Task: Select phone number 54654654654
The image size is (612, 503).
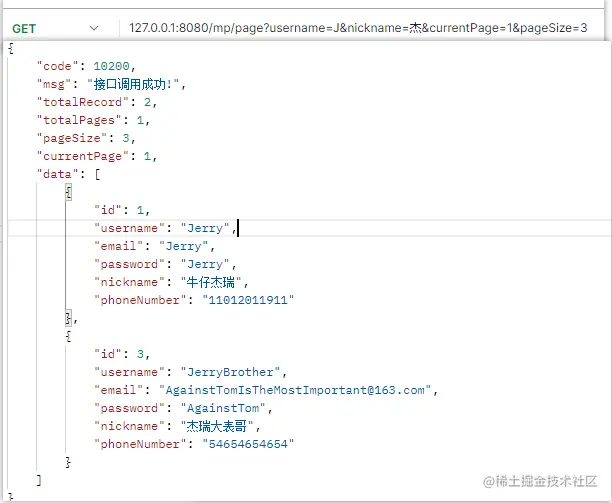Action: click(x=248, y=444)
